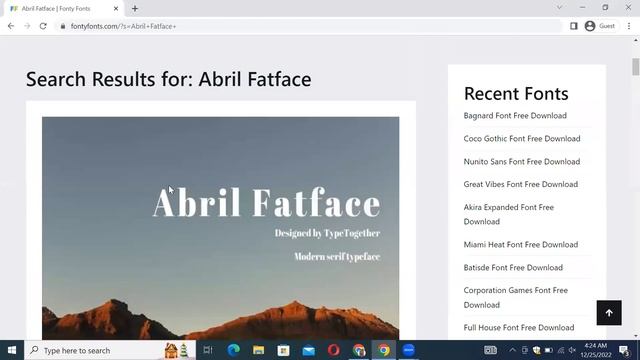
Task: Click the Type here to search box
Action: coord(110,350)
